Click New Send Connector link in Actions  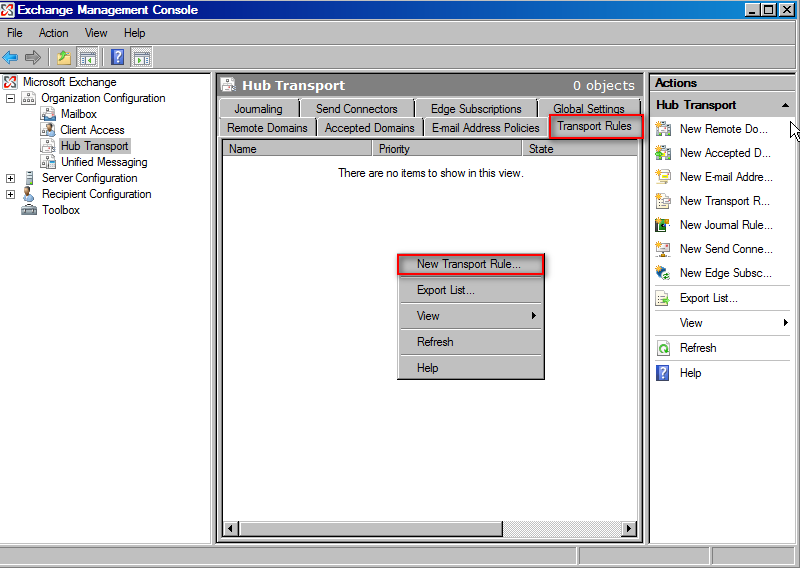(x=726, y=249)
